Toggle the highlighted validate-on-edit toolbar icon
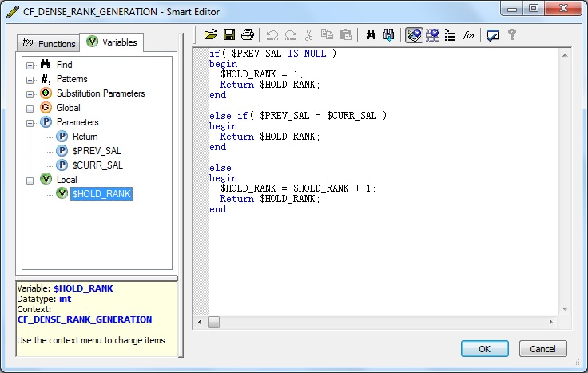 (x=414, y=35)
